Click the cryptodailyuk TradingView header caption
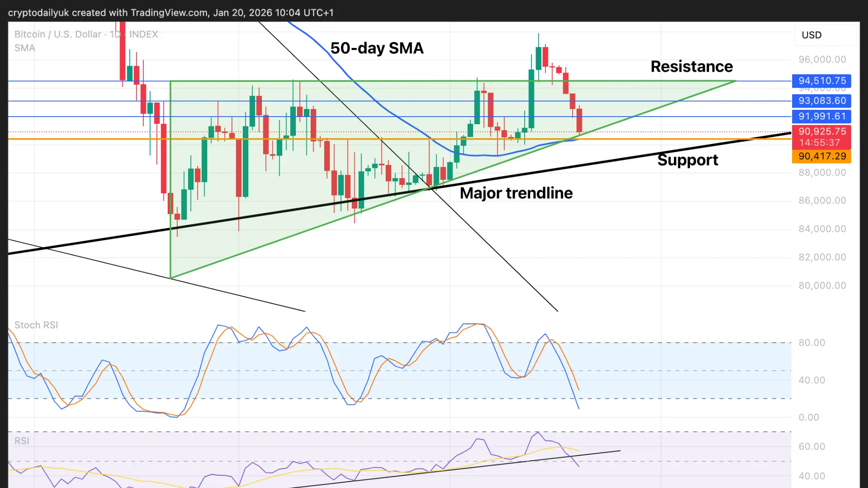868x488 pixels. [x=170, y=13]
